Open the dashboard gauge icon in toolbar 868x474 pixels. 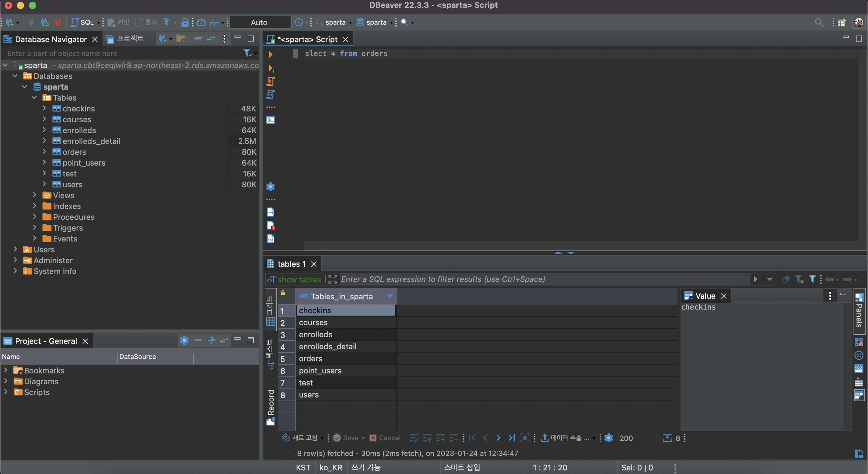[201, 22]
